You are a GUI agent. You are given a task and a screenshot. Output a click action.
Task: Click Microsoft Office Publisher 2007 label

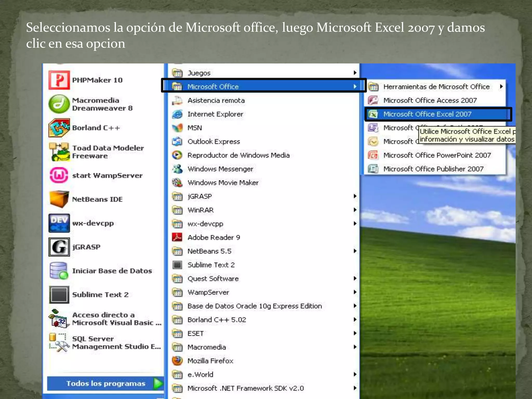pos(434,169)
